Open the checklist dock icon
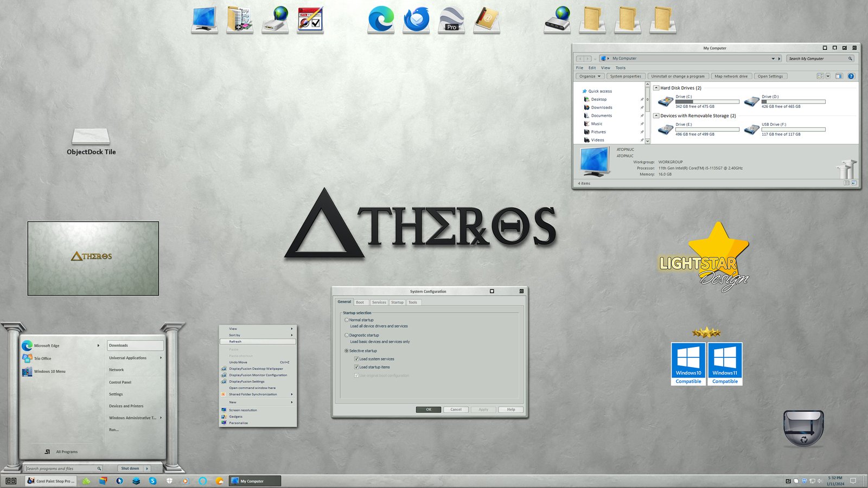The height and width of the screenshot is (488, 868). tap(310, 20)
